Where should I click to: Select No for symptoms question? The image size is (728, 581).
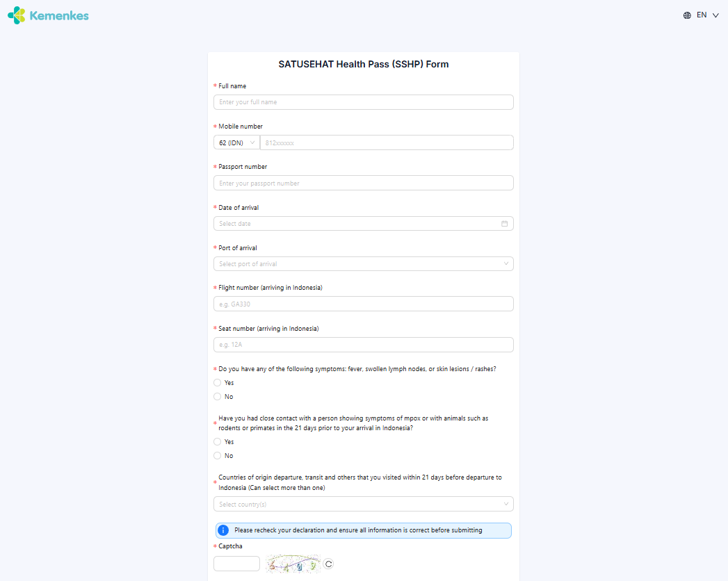coord(217,397)
